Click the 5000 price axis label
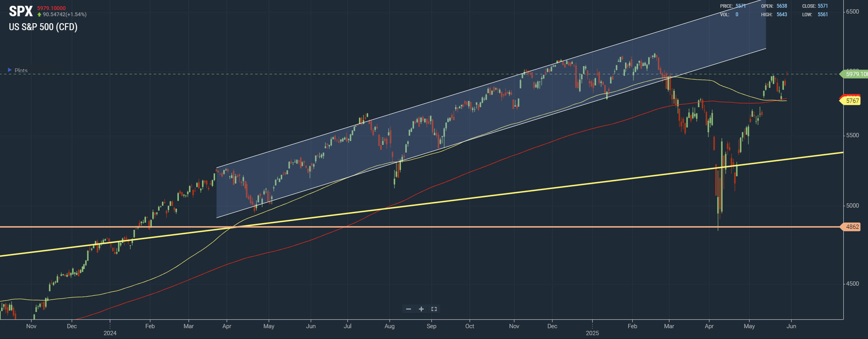Screen dimensions: 868x339 [x=853, y=206]
